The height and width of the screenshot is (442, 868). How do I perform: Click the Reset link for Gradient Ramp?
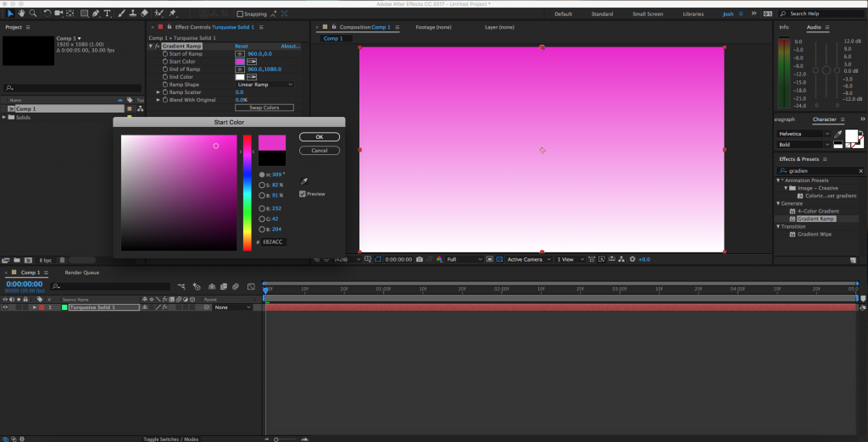coord(242,47)
